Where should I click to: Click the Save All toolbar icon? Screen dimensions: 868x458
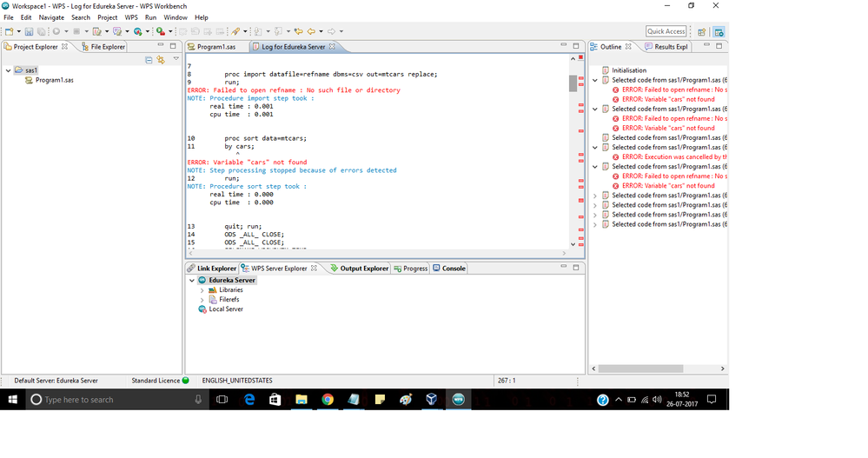point(41,31)
